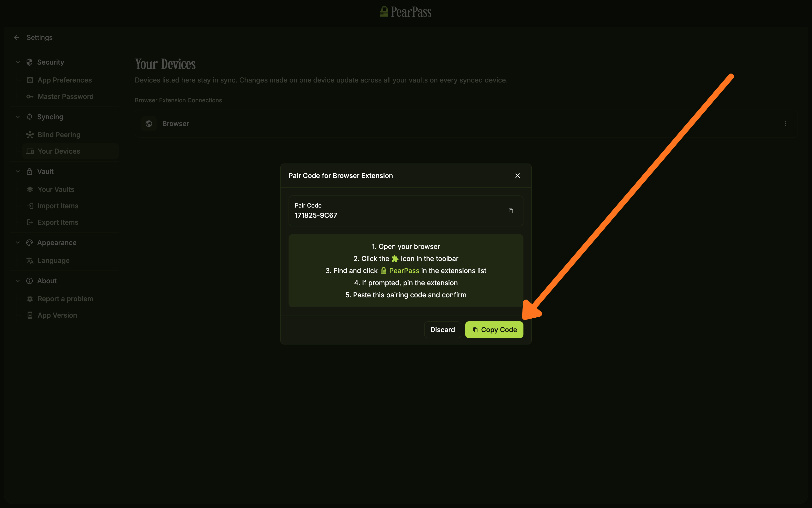
Task: Copy pair code using the field's copy icon
Action: pos(511,211)
